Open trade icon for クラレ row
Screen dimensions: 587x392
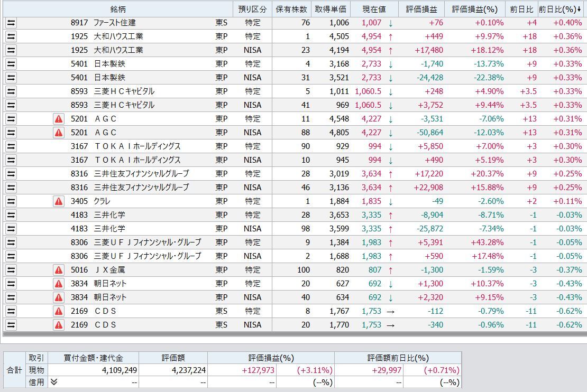[11, 201]
